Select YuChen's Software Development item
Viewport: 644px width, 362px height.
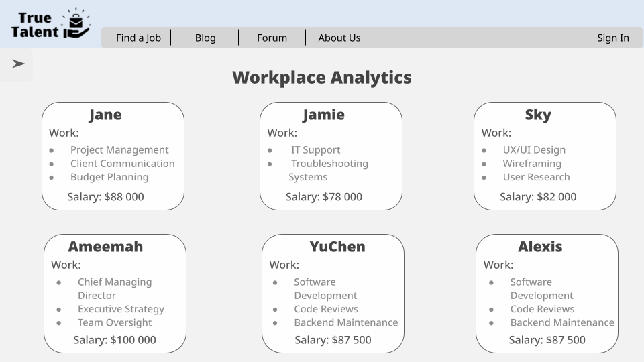click(x=325, y=288)
